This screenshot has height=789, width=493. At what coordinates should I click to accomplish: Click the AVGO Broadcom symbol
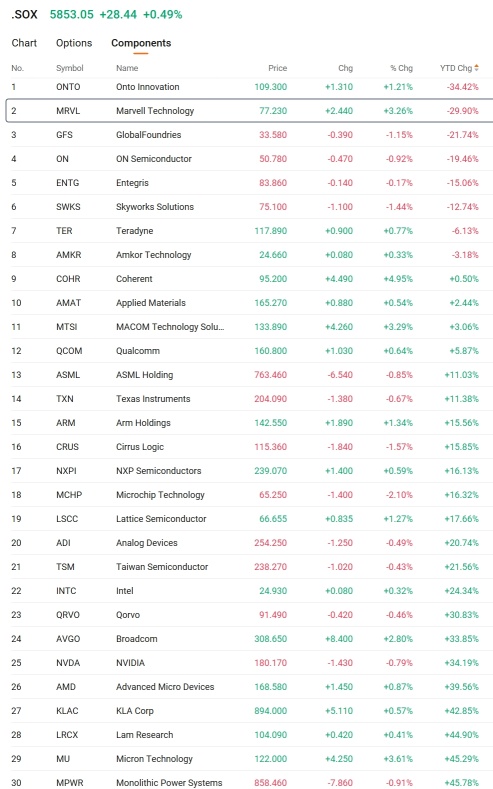pos(68,639)
